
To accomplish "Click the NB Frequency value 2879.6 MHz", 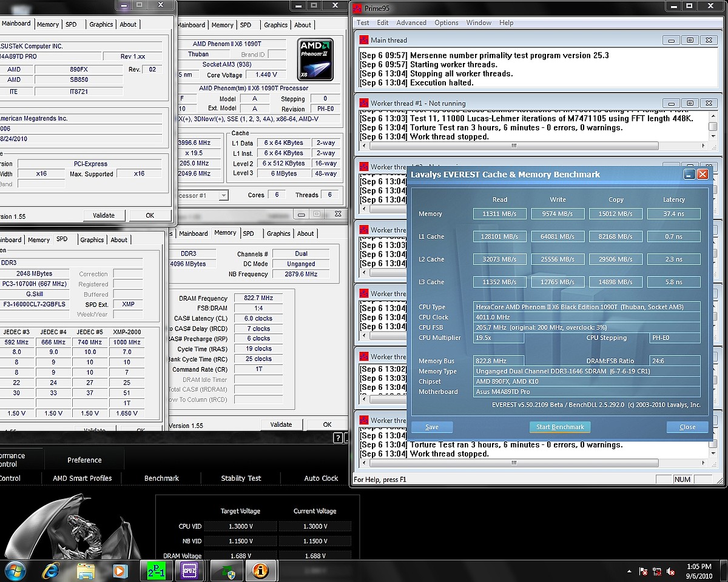I will pyautogui.click(x=302, y=275).
